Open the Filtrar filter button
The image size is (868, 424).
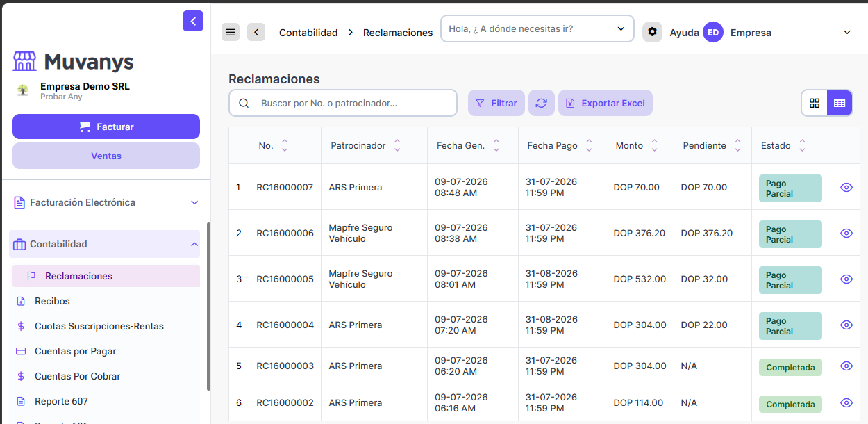click(x=496, y=103)
